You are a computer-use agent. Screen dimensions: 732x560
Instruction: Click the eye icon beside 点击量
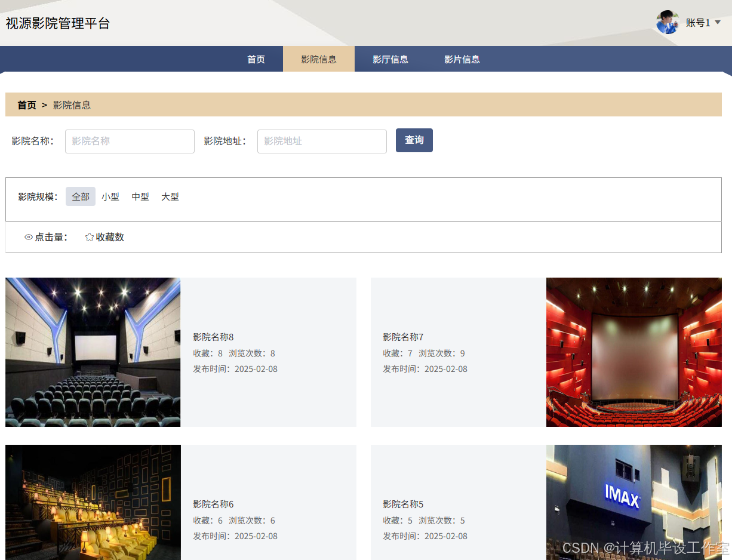coord(28,237)
